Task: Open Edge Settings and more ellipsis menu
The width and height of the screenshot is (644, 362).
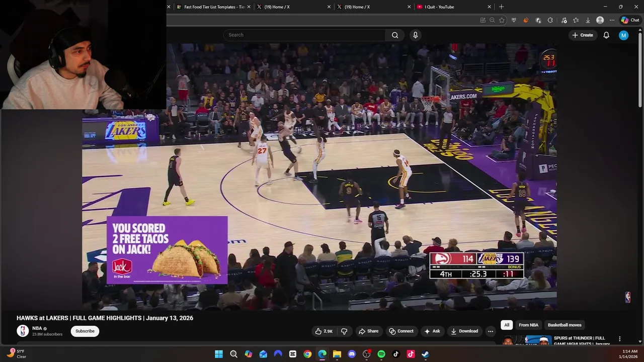Action: (x=612, y=20)
